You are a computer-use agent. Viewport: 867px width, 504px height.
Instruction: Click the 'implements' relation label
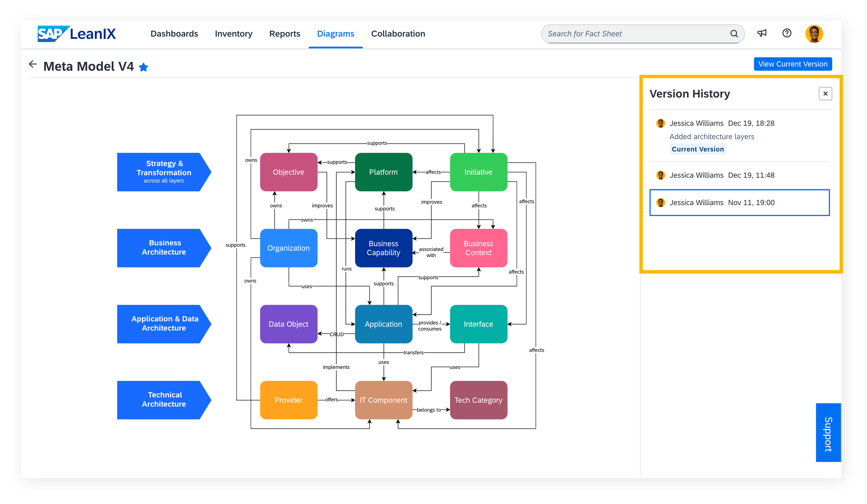click(x=336, y=367)
